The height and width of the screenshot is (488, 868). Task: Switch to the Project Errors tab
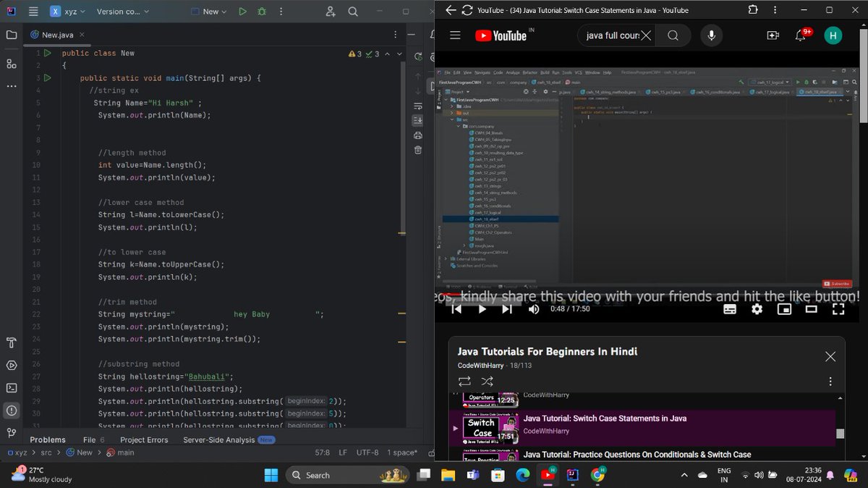144,439
